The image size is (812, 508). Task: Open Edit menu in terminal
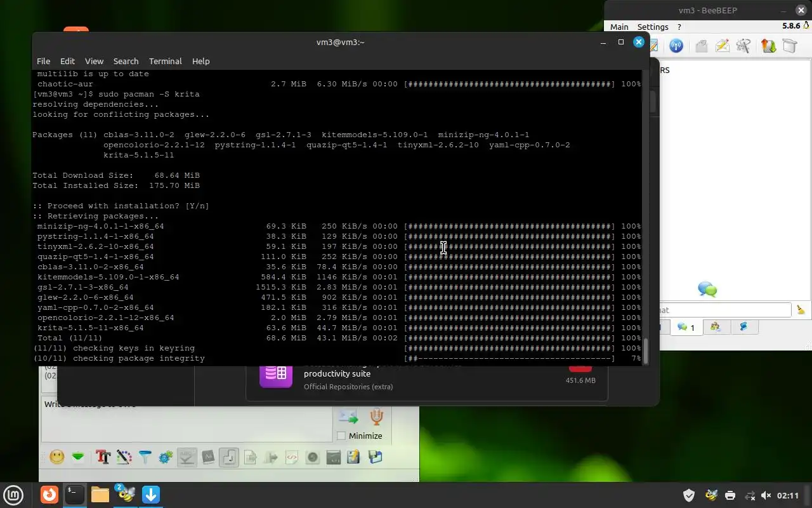tap(67, 61)
